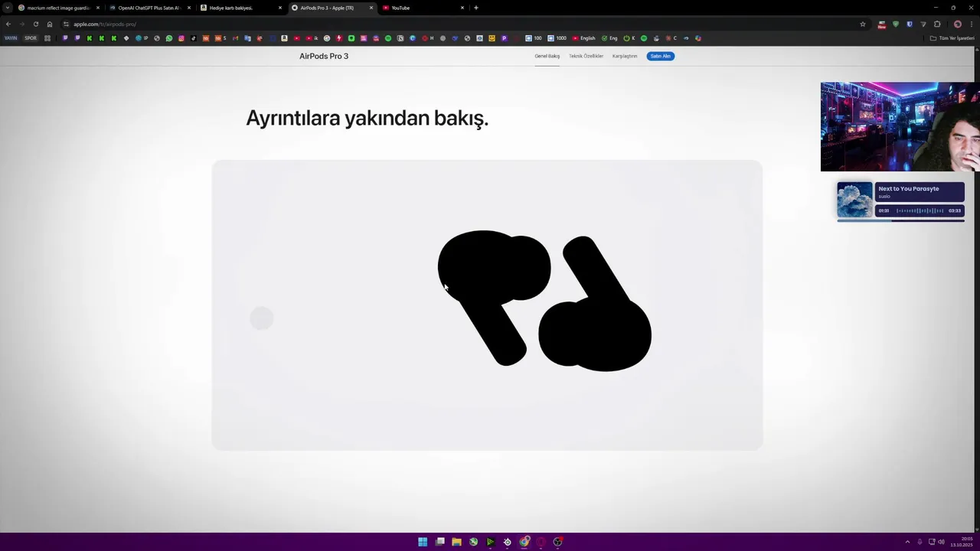Open the OBS Studio taskbar icon
The image size is (980, 551).
click(x=558, y=542)
